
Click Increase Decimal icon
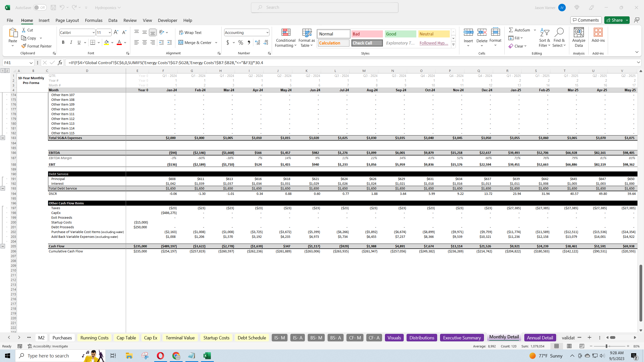[x=258, y=42]
